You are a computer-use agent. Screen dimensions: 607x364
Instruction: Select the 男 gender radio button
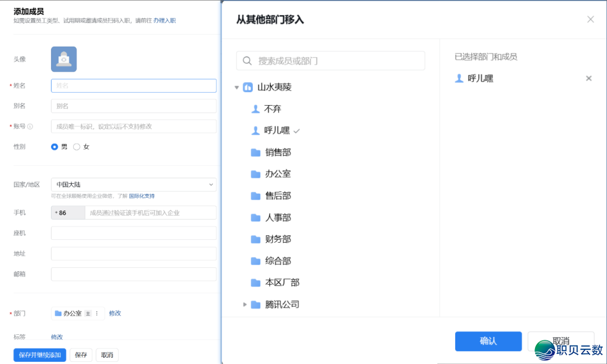coord(55,147)
